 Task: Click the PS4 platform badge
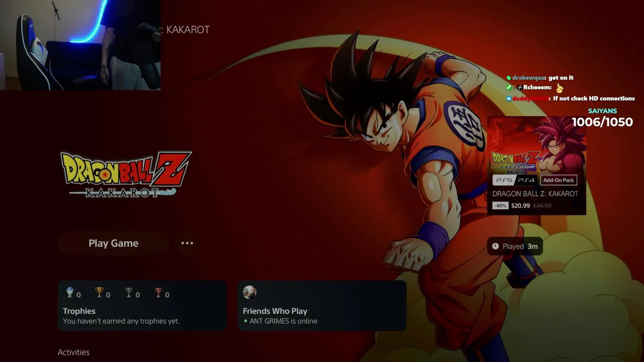[x=526, y=180]
